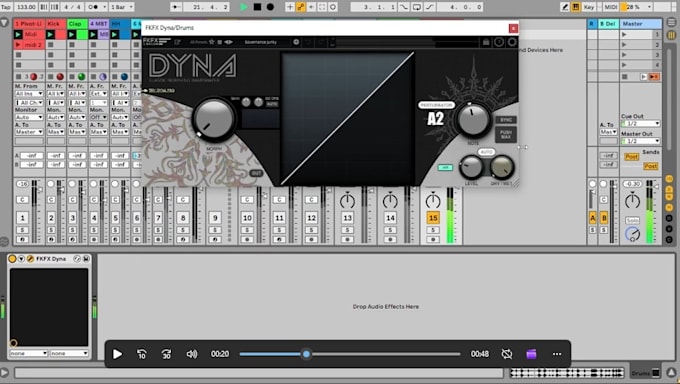Click the edit preset pencil icon in Dyna
The image size is (680, 384).
pyautogui.click(x=177, y=42)
